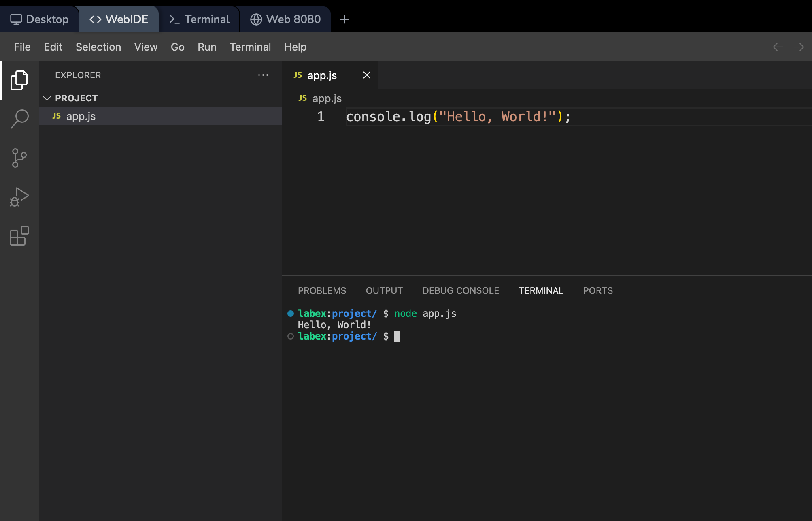
Task: Open the Run menu
Action: [207, 47]
